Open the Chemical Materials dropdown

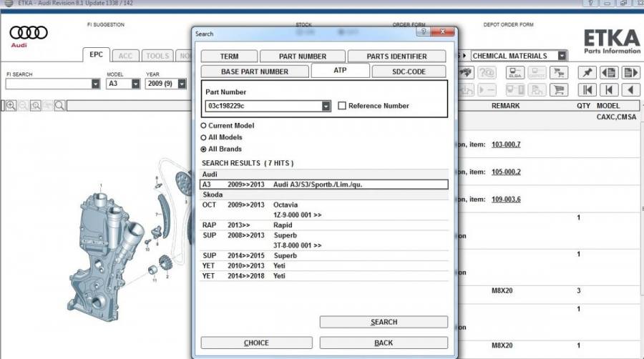562,56
